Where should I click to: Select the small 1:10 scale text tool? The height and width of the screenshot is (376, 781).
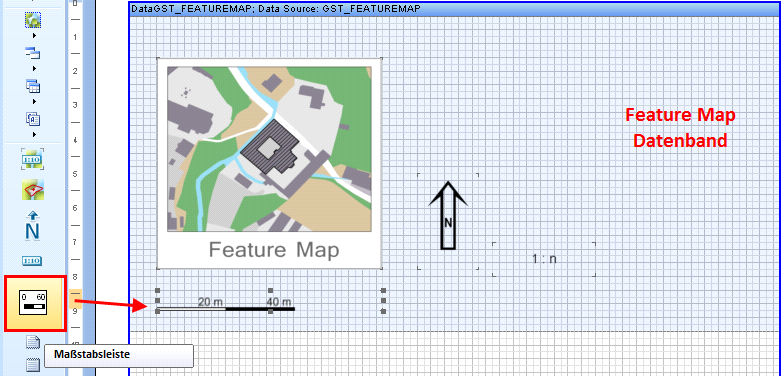tap(33, 260)
